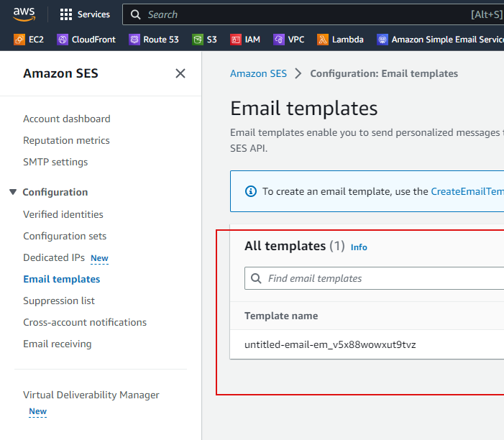Collapse the Configuration section
Viewport: 504px width, 440px height.
[13, 192]
